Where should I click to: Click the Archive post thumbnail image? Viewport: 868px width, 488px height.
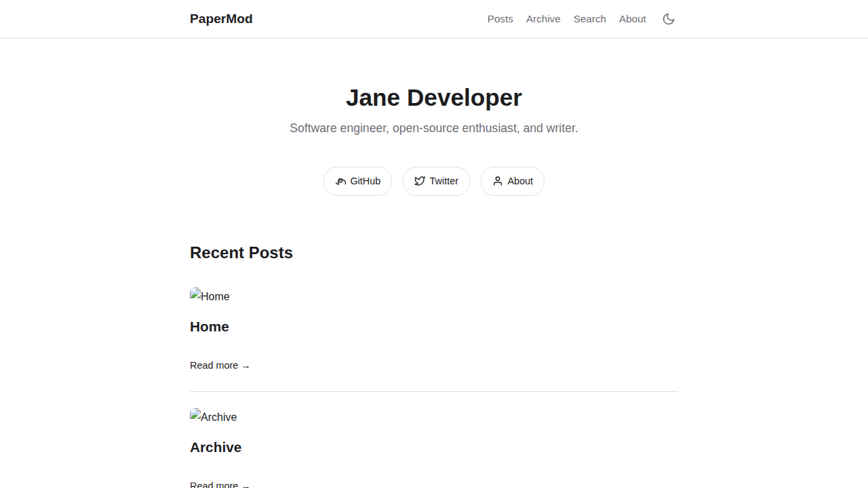pos(213,417)
